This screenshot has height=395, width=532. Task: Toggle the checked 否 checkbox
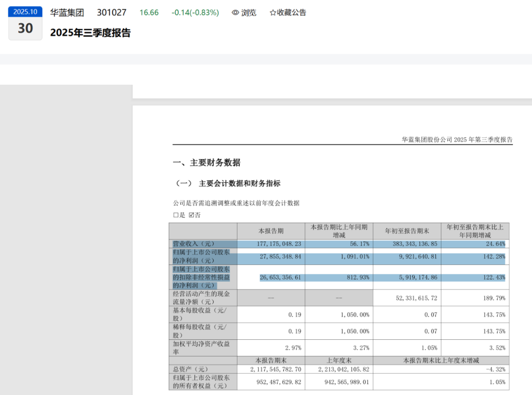(x=192, y=215)
